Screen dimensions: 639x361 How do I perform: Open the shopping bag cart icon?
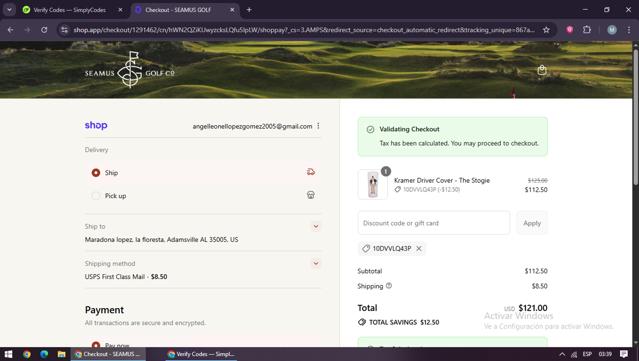542,70
